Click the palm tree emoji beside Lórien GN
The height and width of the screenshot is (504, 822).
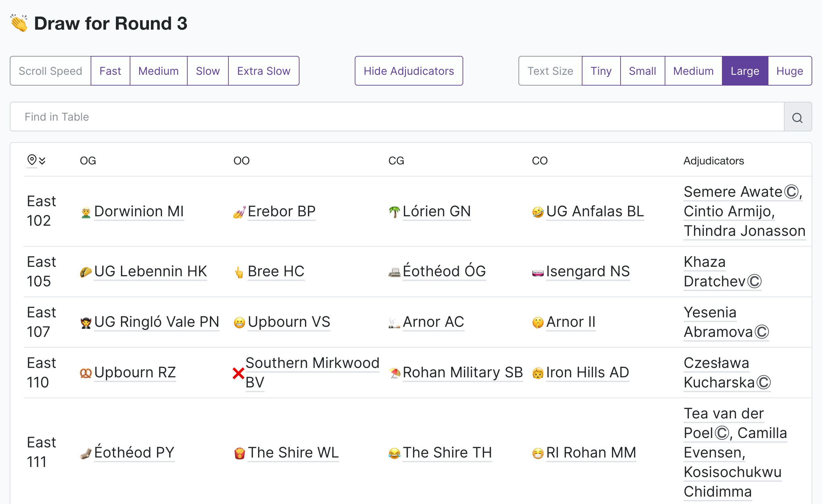394,212
